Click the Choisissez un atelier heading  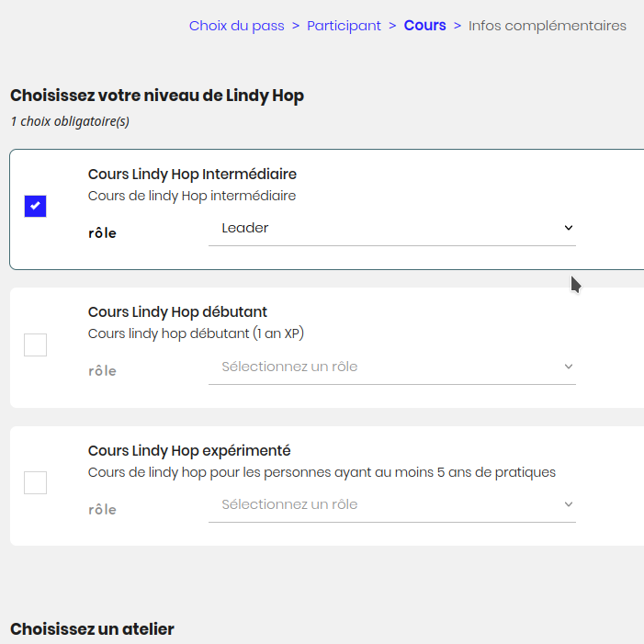pyautogui.click(x=92, y=629)
